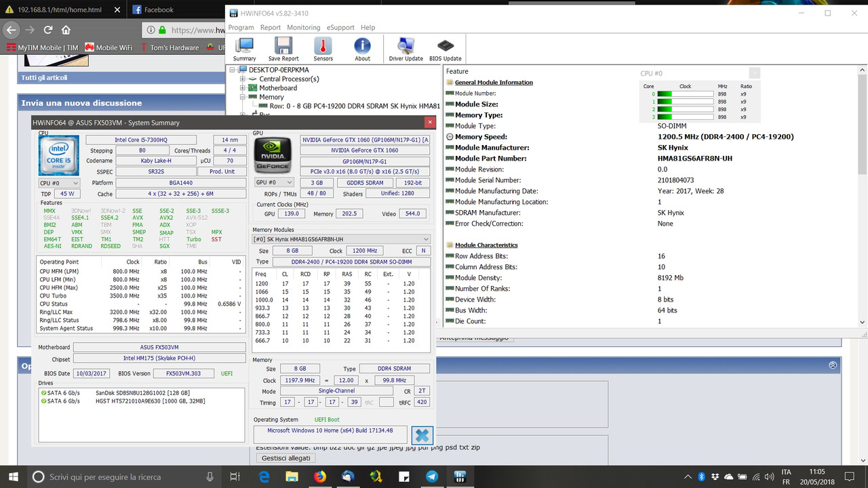Click the HWiNFO details pane vertical scrollbar

pos(862,197)
